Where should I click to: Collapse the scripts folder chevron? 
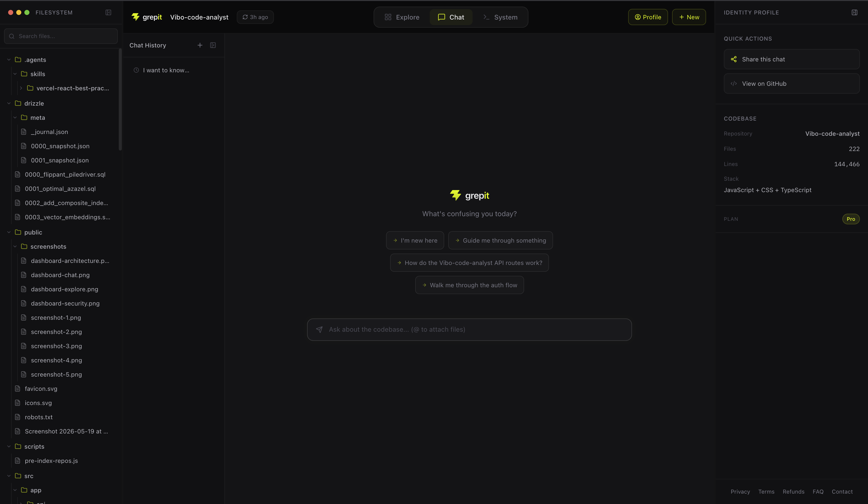tap(9, 446)
